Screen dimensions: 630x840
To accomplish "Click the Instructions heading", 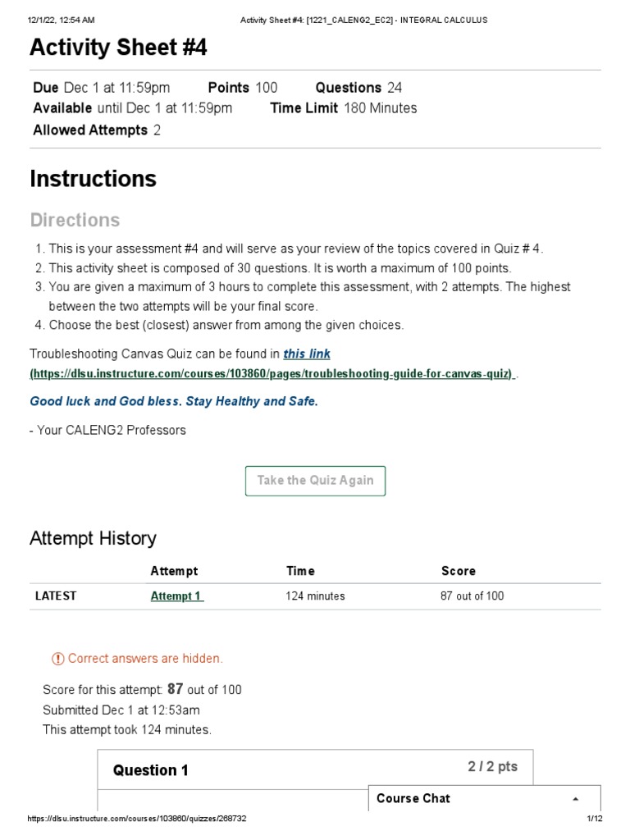I will point(93,179).
